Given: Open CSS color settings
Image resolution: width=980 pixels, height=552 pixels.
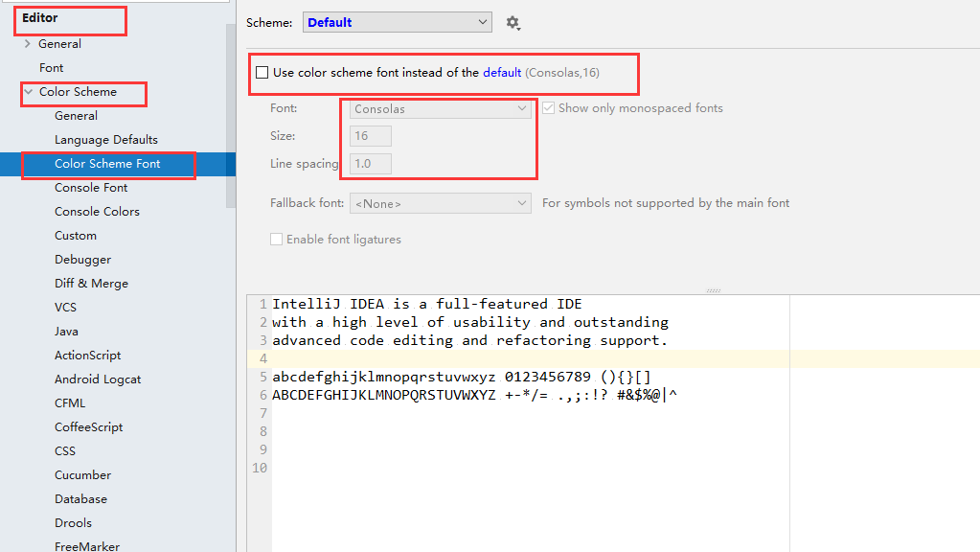Looking at the screenshot, I should coord(65,451).
